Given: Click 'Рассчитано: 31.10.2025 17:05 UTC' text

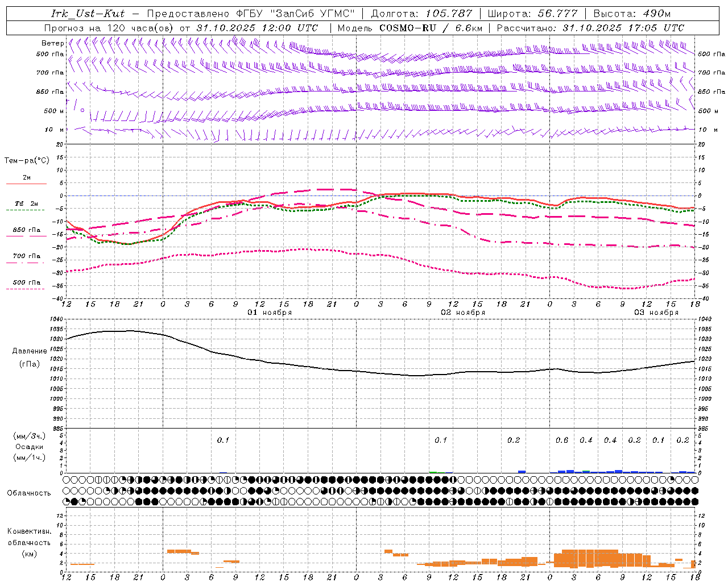Looking at the screenshot, I should (x=590, y=28).
